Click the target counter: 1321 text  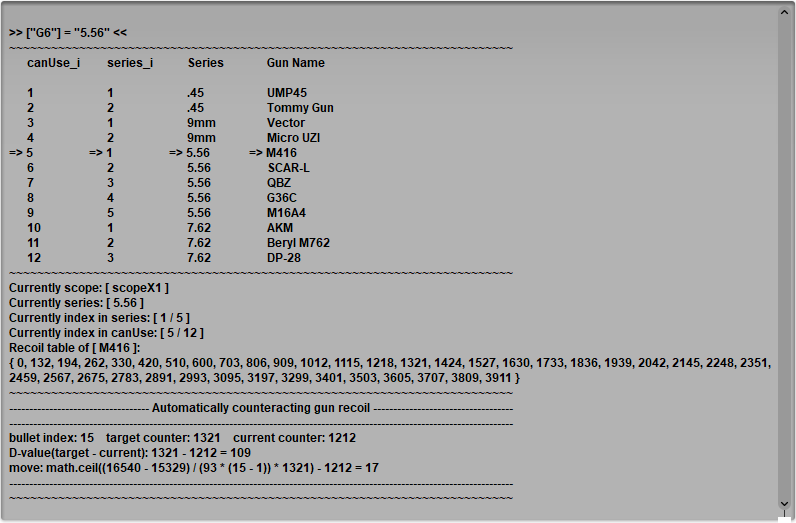coord(163,438)
